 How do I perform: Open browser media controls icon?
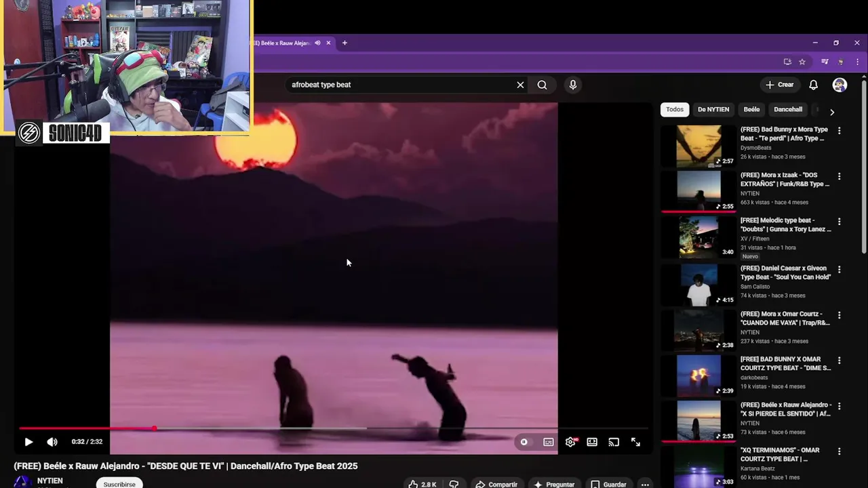pyautogui.click(x=825, y=62)
